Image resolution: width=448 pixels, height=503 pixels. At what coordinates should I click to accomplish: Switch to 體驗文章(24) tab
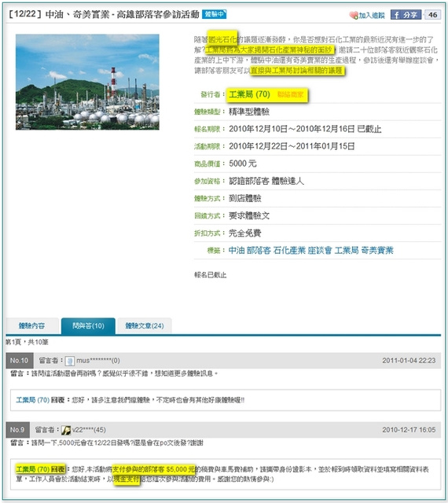(x=145, y=326)
